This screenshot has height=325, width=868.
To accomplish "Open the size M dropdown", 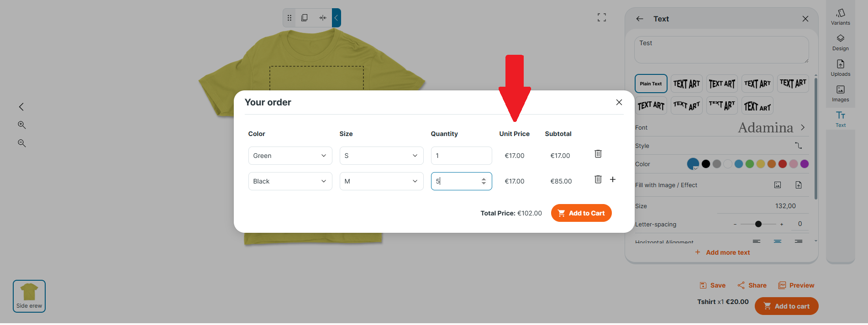I will (x=382, y=181).
